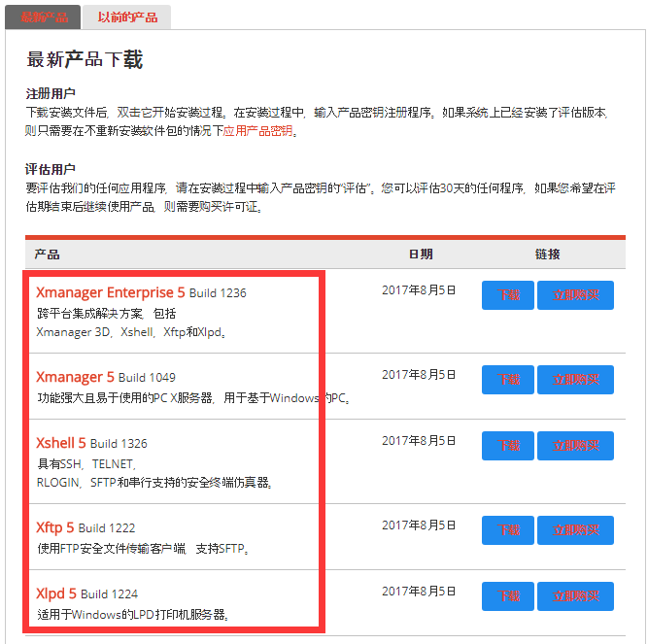Download Xlpd 5 Build 1224
This screenshot has height=644, width=648.
tap(508, 596)
